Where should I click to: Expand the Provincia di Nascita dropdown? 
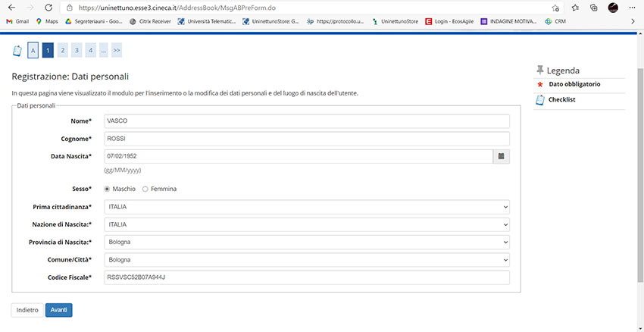pos(307,243)
